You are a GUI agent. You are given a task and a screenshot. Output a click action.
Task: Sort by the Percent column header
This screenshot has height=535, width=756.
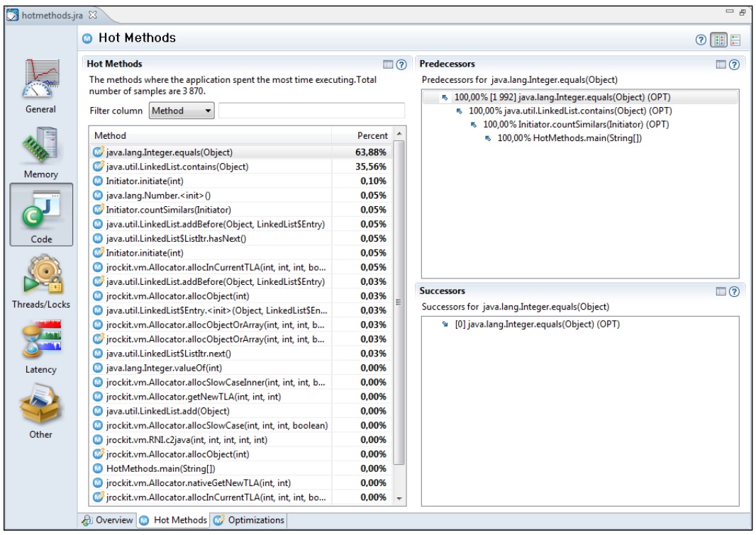(362, 136)
